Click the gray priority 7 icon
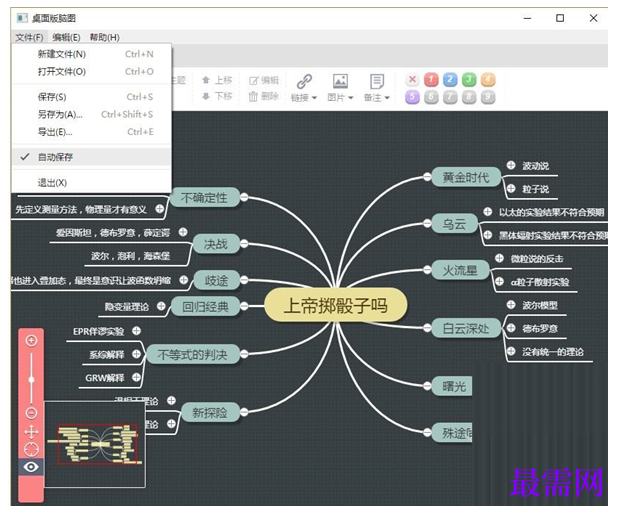Viewport: 622px width, 514px height. (x=450, y=97)
